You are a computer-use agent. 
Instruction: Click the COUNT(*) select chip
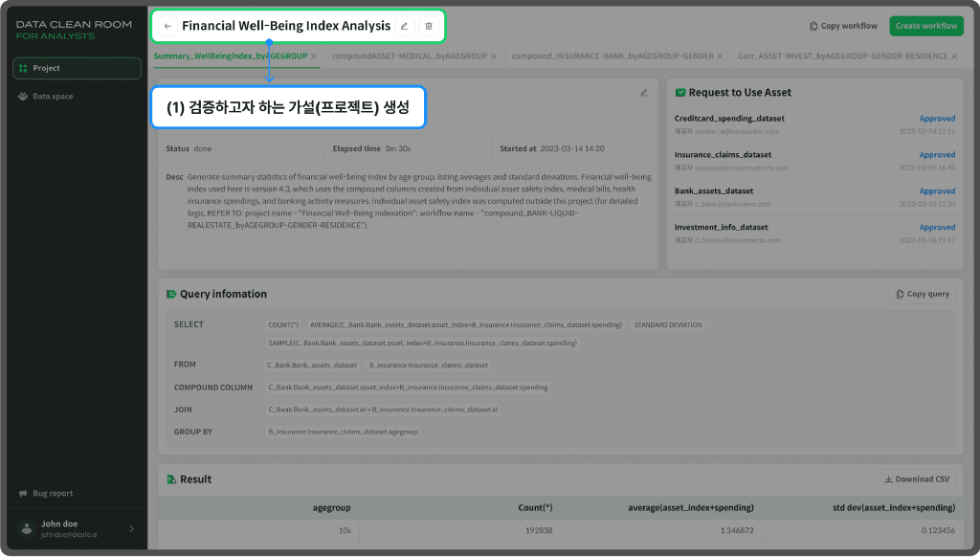283,325
